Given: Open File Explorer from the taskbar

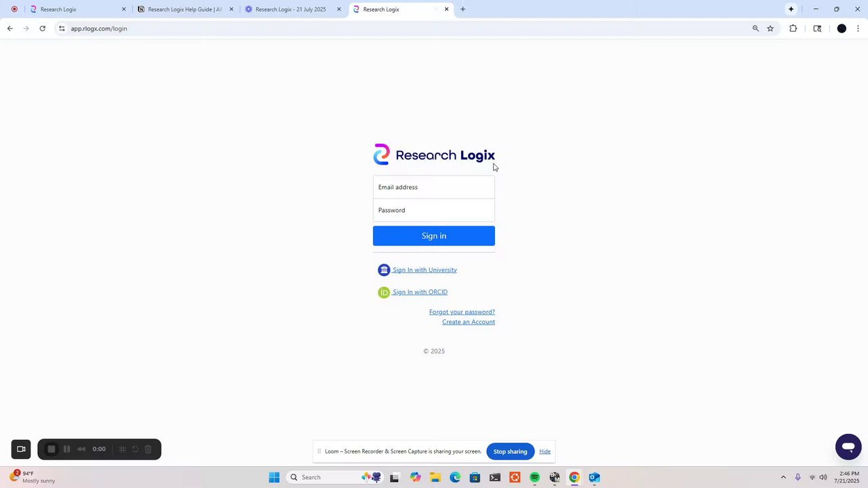Looking at the screenshot, I should click(435, 477).
